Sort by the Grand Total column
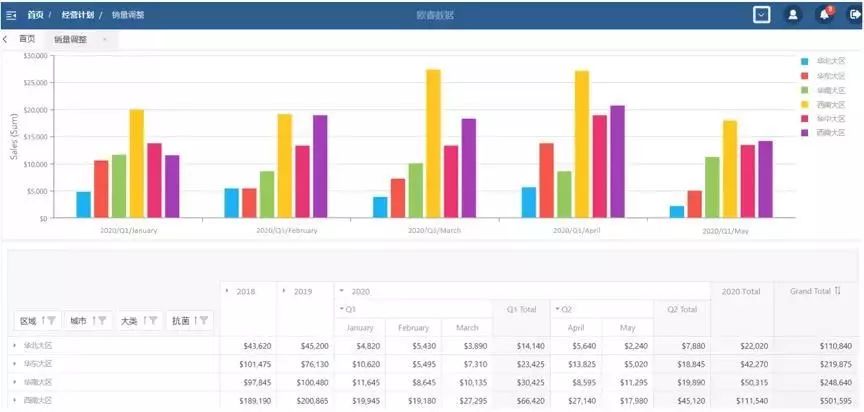 836,291
